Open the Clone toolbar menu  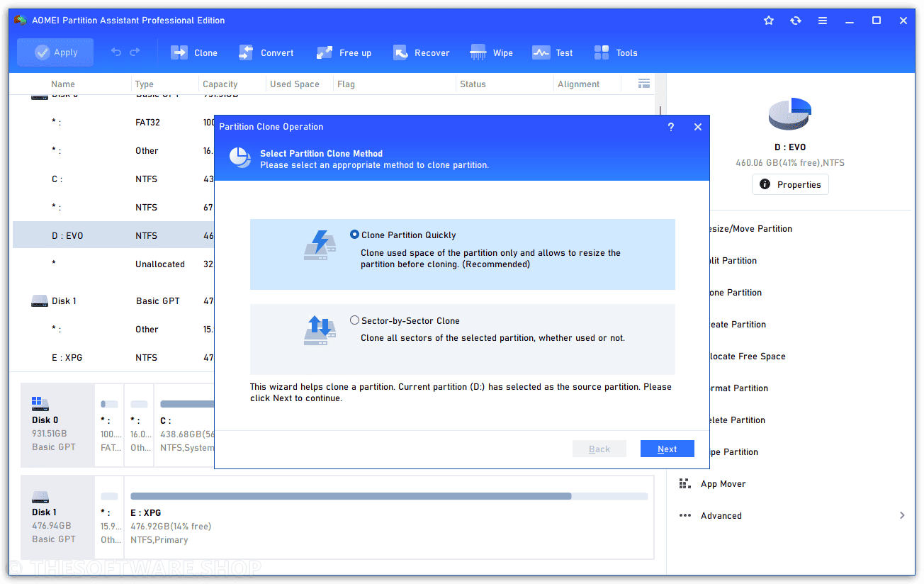pyautogui.click(x=194, y=52)
